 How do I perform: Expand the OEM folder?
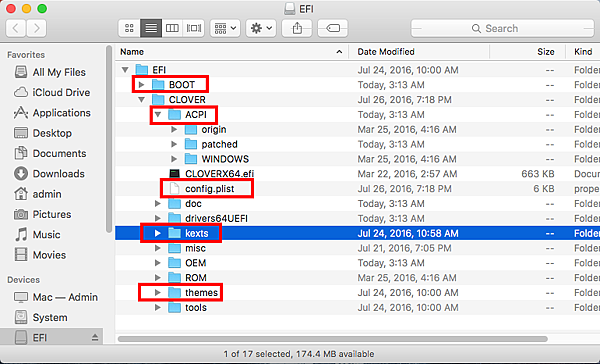click(x=158, y=263)
